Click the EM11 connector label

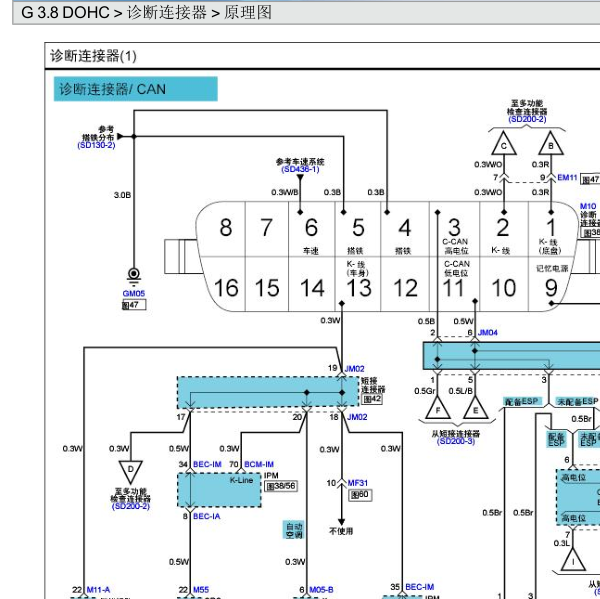click(567, 178)
